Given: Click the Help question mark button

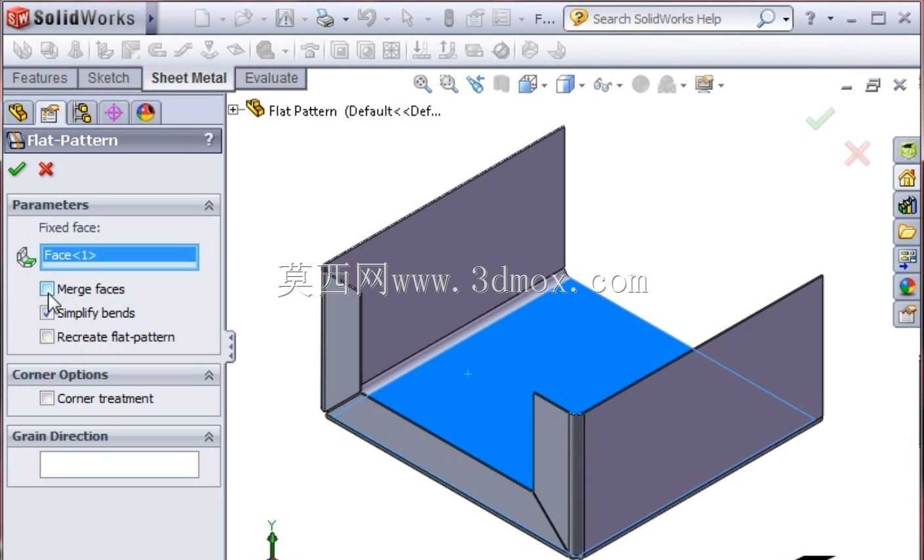Looking at the screenshot, I should 810,18.
